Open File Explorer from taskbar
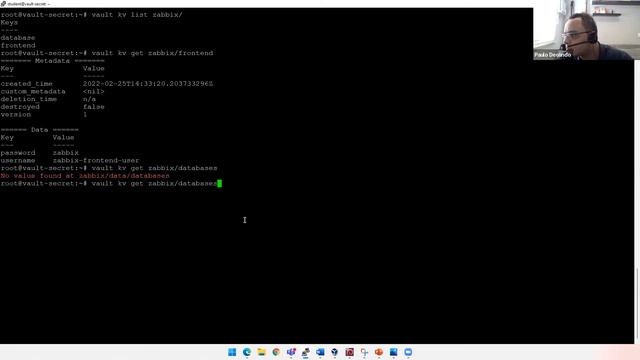This screenshot has height=360, width=640. [261, 352]
